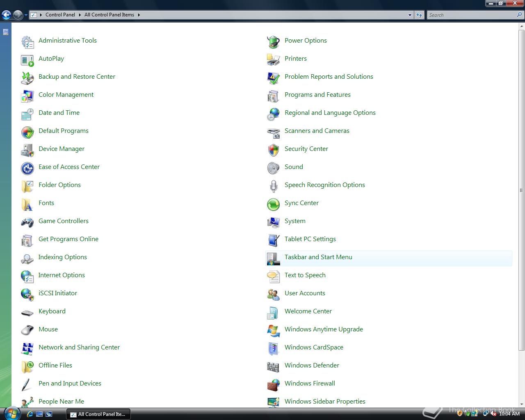Expand arrow after Control Panel breadcrumb
This screenshot has width=525, height=420.
[80, 15]
